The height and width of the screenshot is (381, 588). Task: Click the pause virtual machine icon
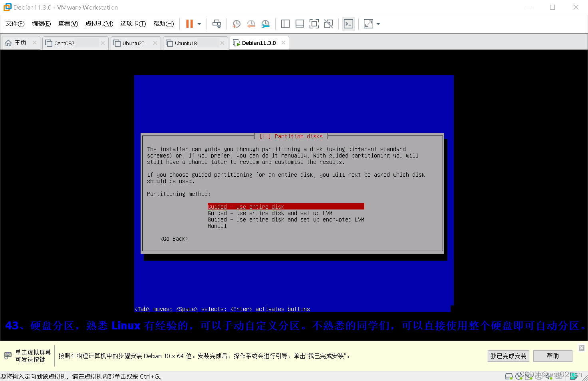pyautogui.click(x=189, y=24)
